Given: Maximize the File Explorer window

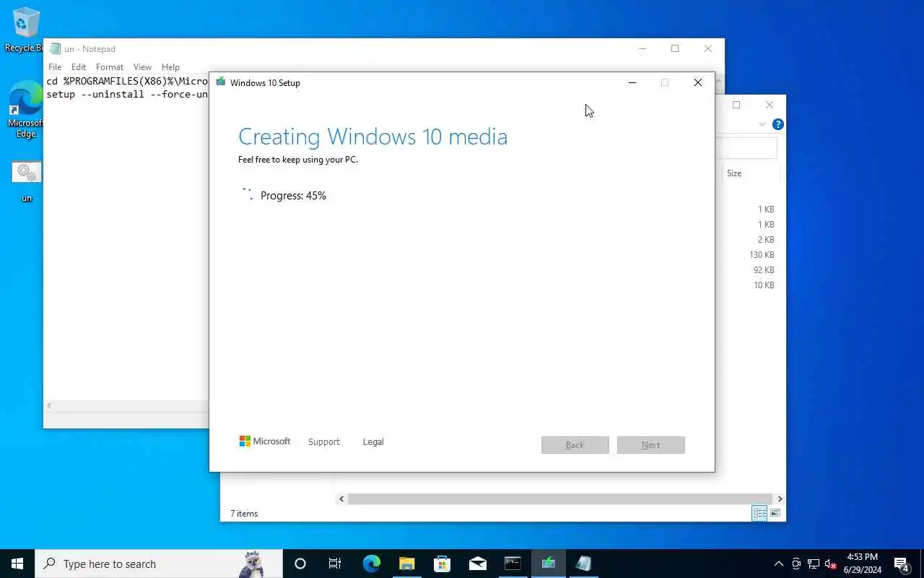Looking at the screenshot, I should tap(736, 105).
